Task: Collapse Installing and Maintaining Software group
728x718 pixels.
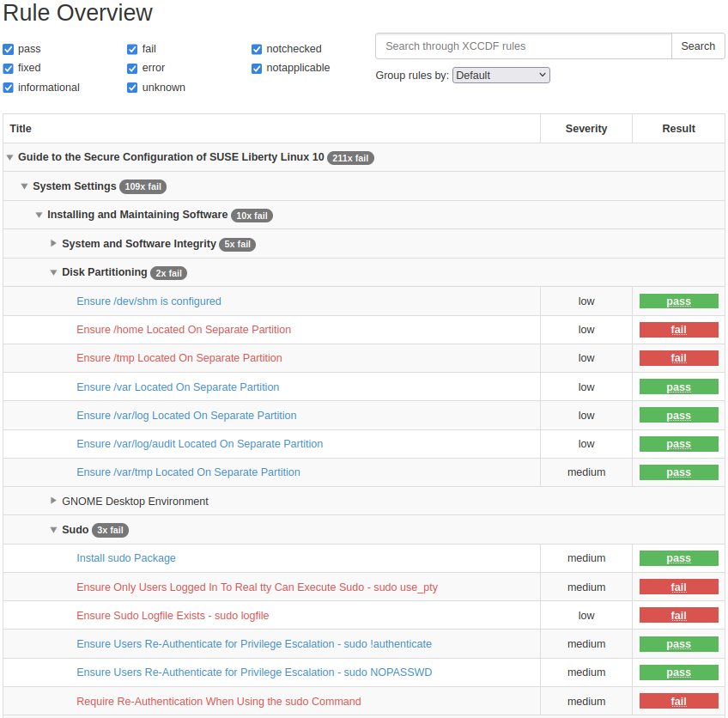Action: click(39, 215)
